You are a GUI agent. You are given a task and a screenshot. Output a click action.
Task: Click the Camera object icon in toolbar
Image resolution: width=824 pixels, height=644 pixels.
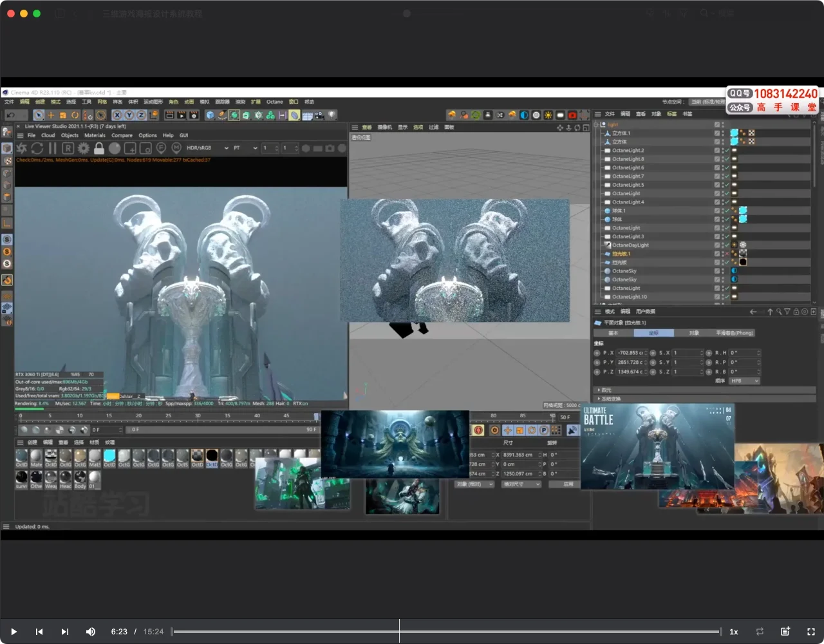tap(319, 115)
